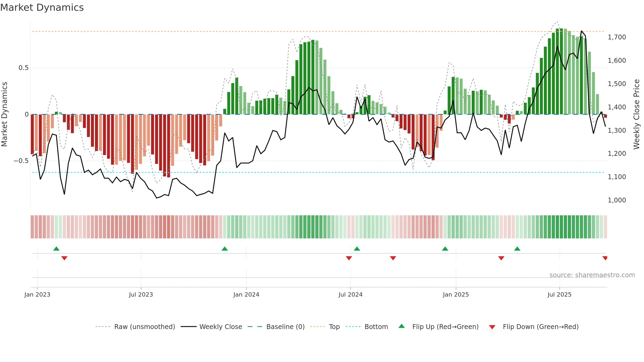Click the Market Dynamics chart title
This screenshot has width=644, height=362.
42,8
